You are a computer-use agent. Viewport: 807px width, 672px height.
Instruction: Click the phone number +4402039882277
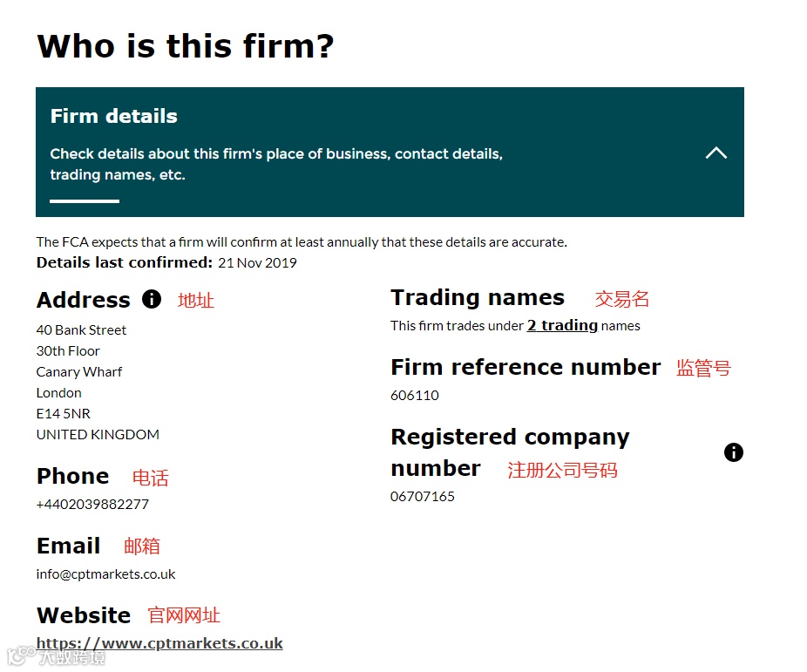click(92, 505)
